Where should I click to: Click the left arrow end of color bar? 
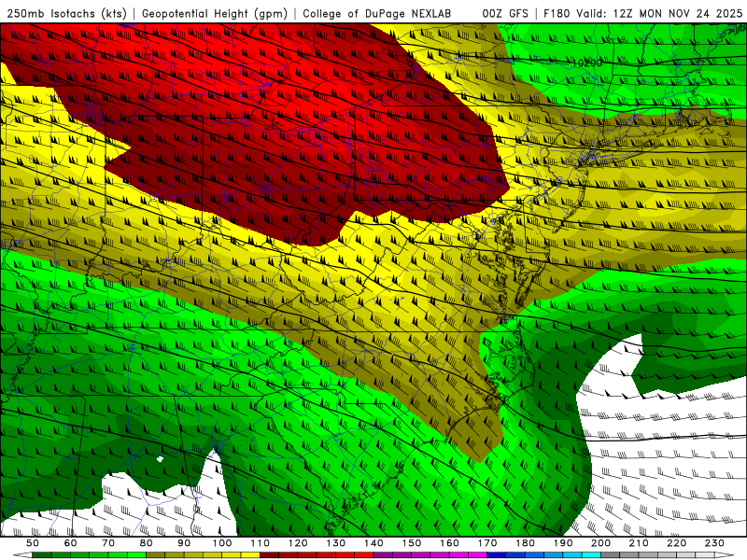pyautogui.click(x=22, y=554)
